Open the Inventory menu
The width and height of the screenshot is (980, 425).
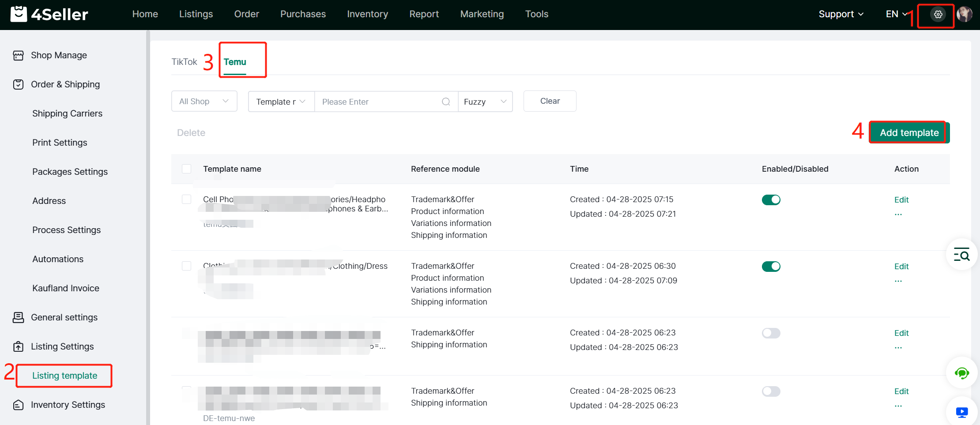point(368,14)
